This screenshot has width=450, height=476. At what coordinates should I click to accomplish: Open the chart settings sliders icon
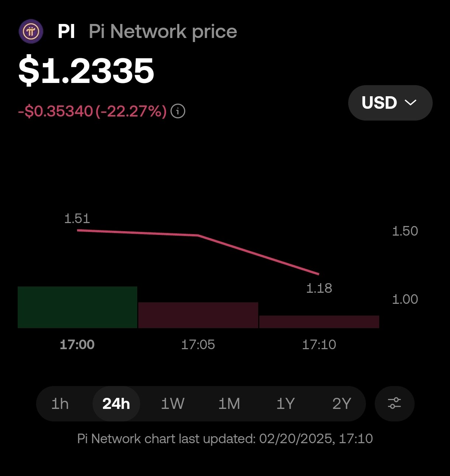pos(394,403)
